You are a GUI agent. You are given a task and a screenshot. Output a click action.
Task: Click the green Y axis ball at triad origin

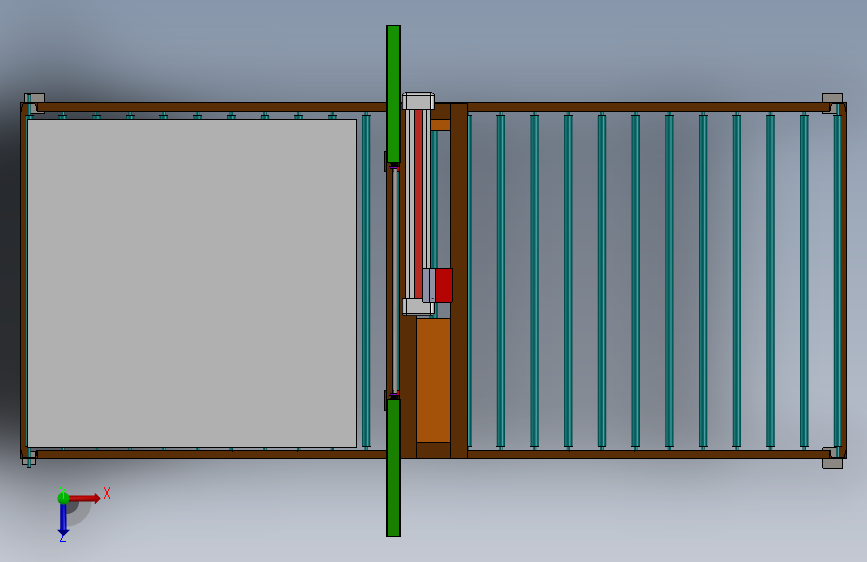coord(63,498)
